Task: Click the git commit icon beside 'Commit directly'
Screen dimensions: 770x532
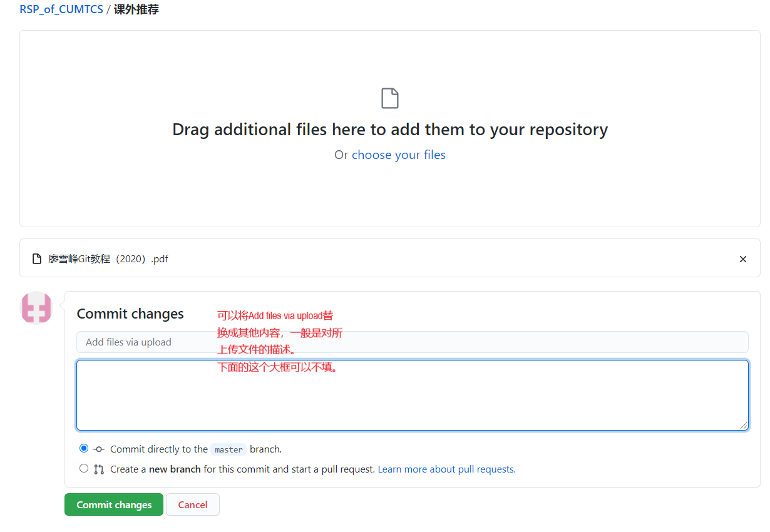Action: (99, 449)
